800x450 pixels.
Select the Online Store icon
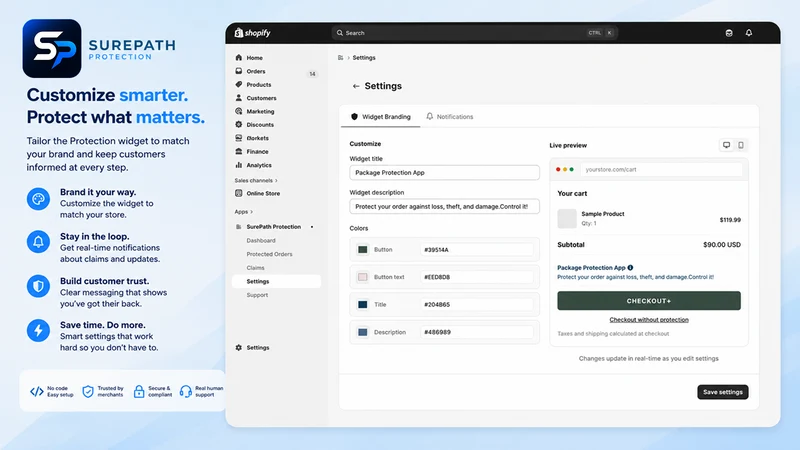coord(239,193)
